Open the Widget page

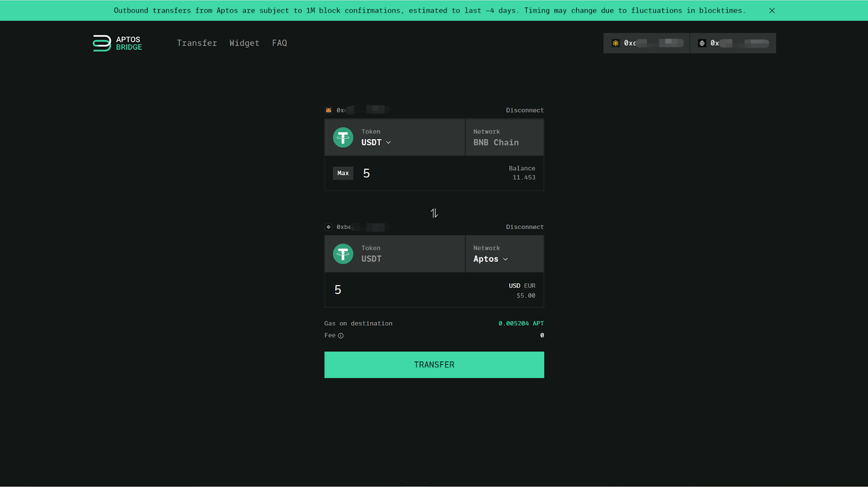coord(244,43)
